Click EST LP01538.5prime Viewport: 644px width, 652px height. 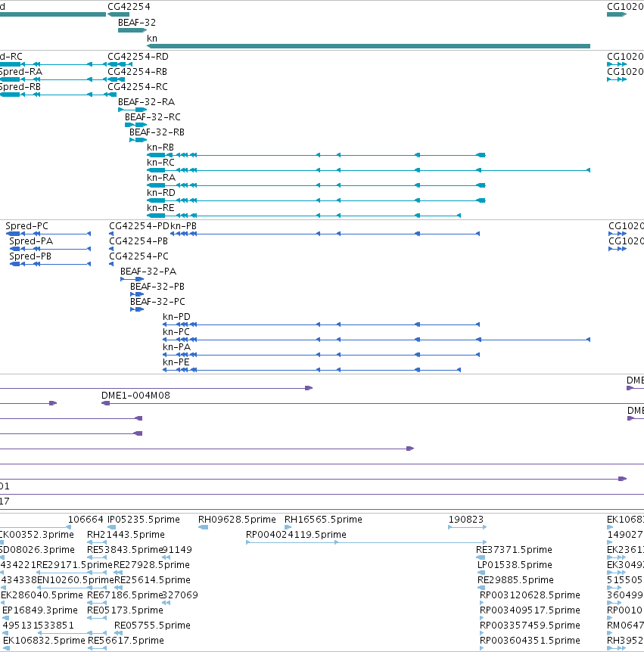click(x=515, y=565)
